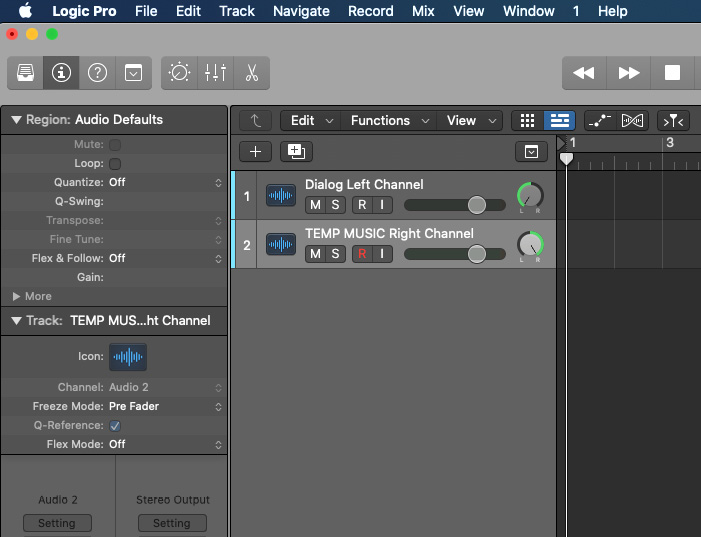Toggle input monitoring on Dialog Left Channel
This screenshot has height=537, width=701.
click(x=382, y=205)
